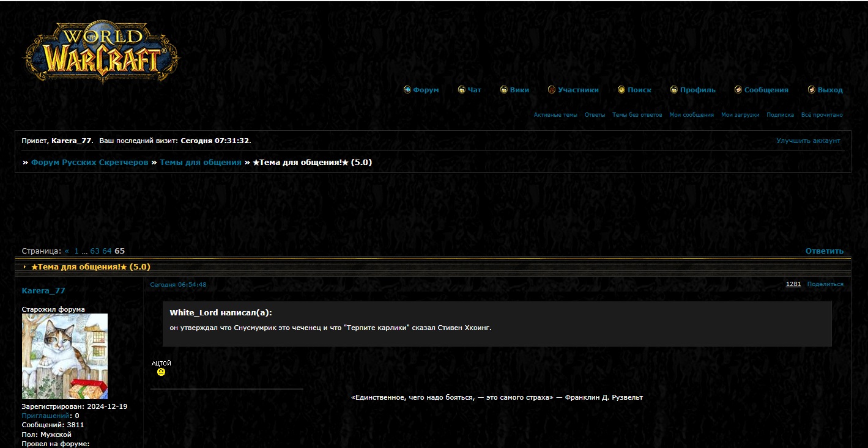Go to Форум Русских Скретчеров breadcrumb
The height and width of the screenshot is (448, 868).
point(89,163)
